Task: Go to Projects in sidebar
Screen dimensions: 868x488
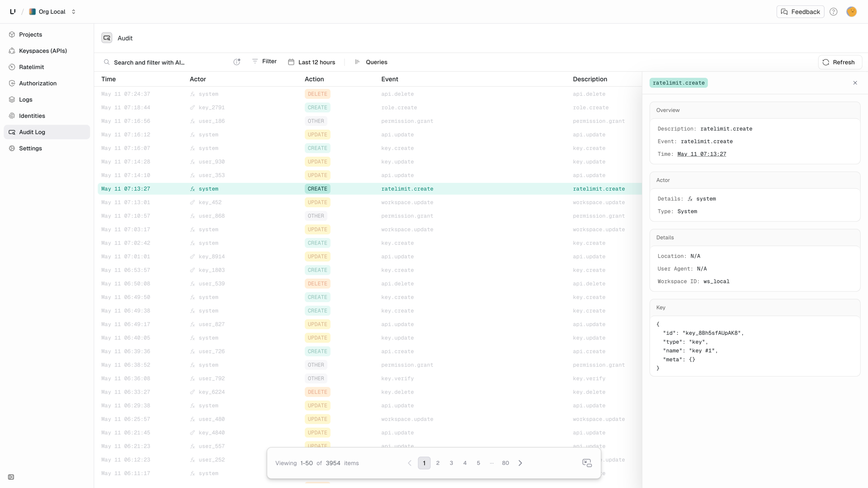Action: (x=47, y=34)
